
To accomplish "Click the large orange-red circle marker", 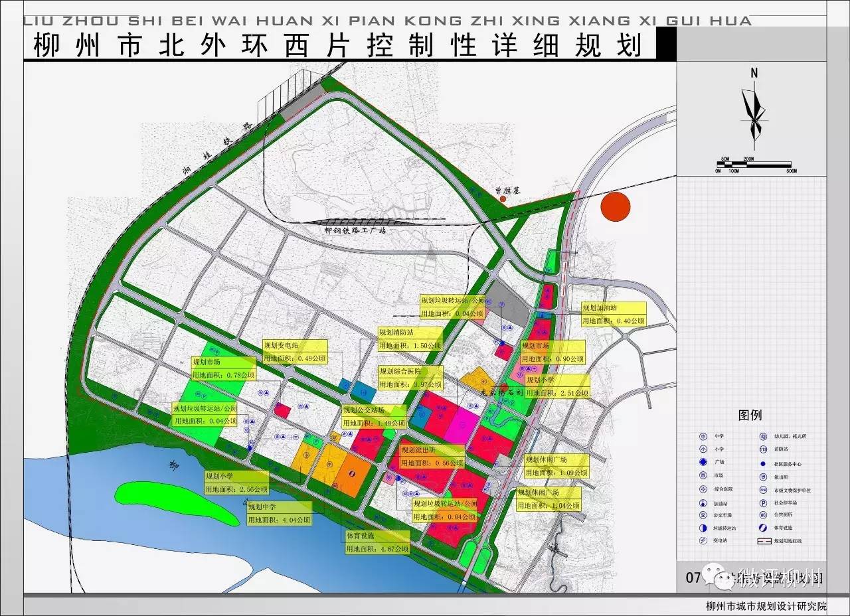I will (x=615, y=206).
